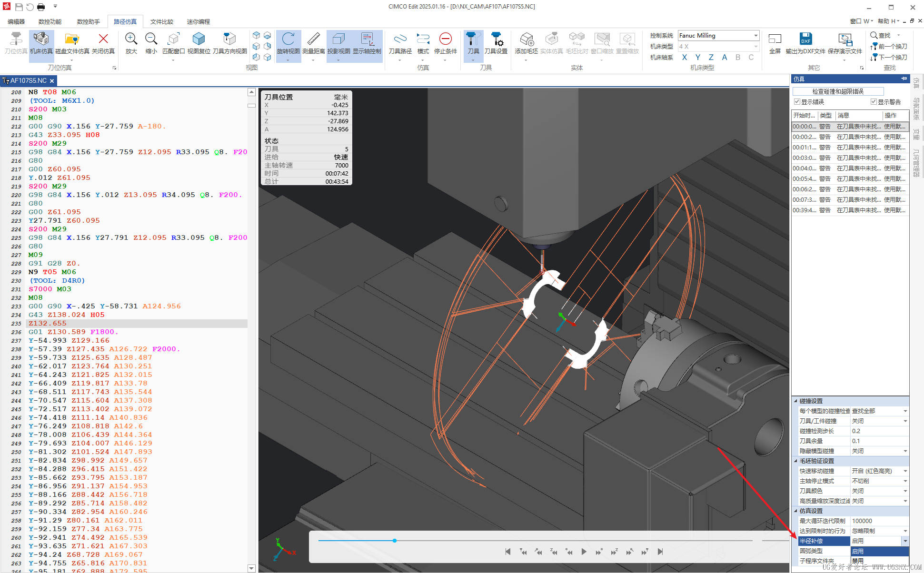
Task: Collapse the 碰撞设置 section
Action: (795, 401)
